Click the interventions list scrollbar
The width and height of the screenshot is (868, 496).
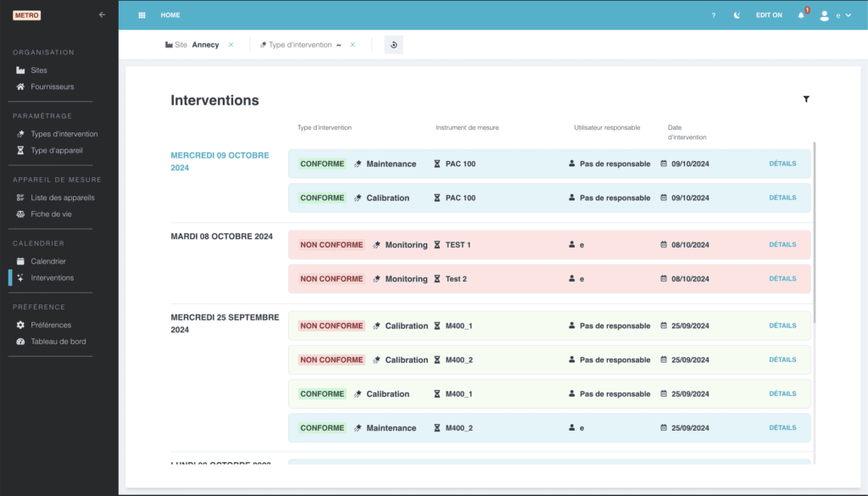coord(815,232)
